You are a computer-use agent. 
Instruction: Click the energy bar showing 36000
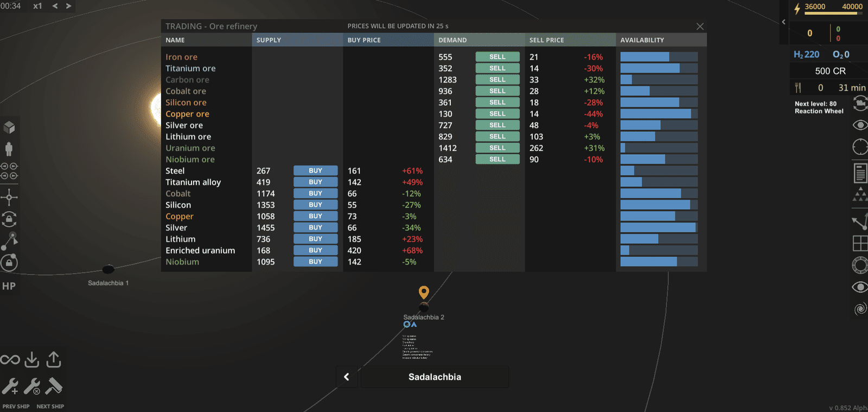tap(833, 13)
